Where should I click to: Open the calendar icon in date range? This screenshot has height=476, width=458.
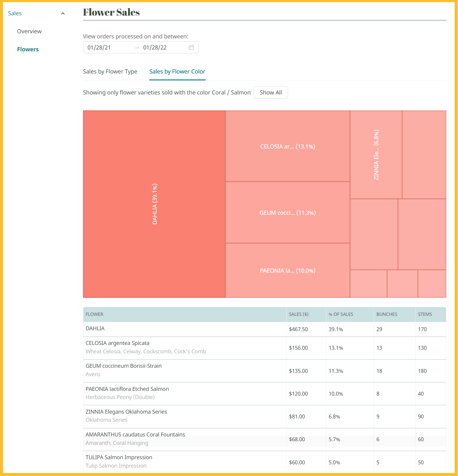tap(191, 47)
